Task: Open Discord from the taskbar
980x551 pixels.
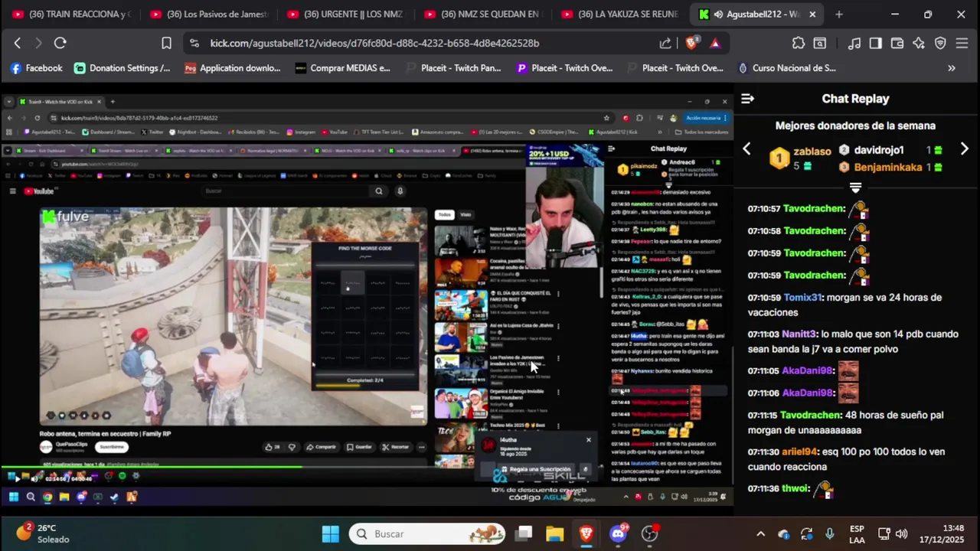Action: [x=618, y=533]
